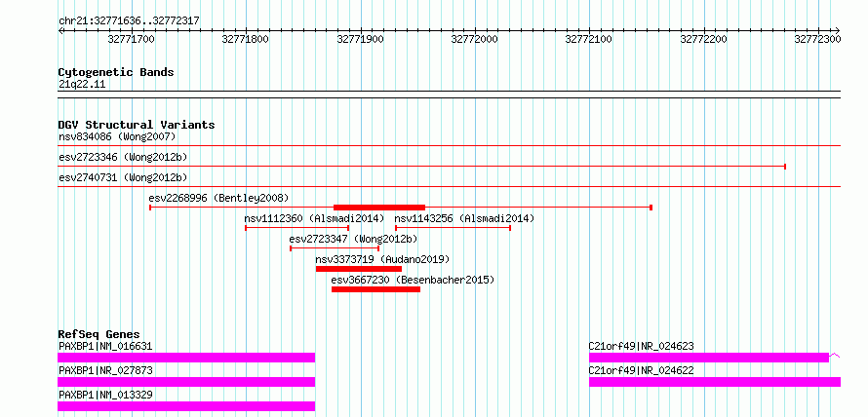Open gene label C21orf49|NR_024623
This screenshot has width=868, height=417.
pyautogui.click(x=641, y=347)
